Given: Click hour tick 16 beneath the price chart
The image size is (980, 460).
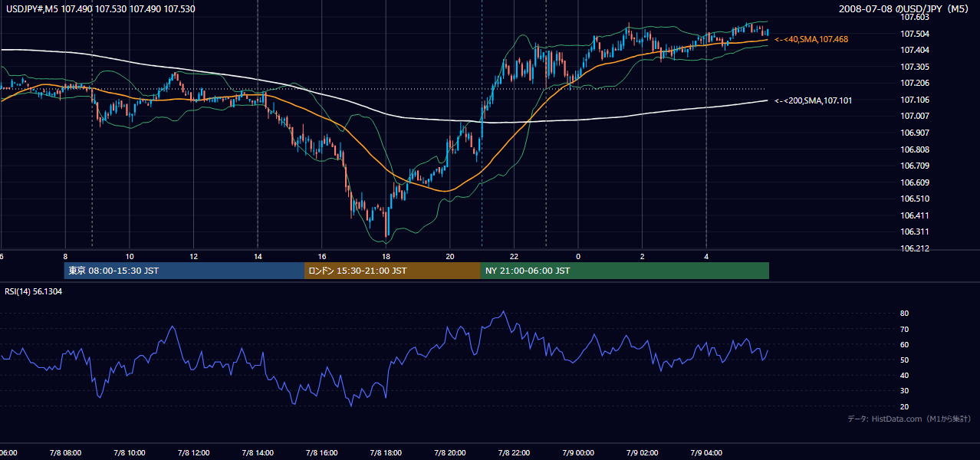Looking at the screenshot, I should (x=322, y=256).
